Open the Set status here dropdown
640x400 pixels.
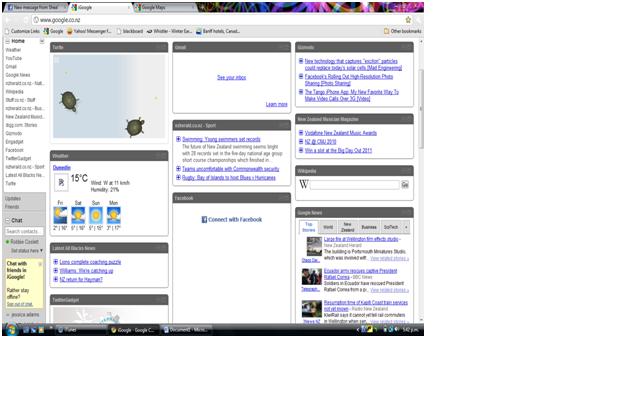[x=27, y=251]
